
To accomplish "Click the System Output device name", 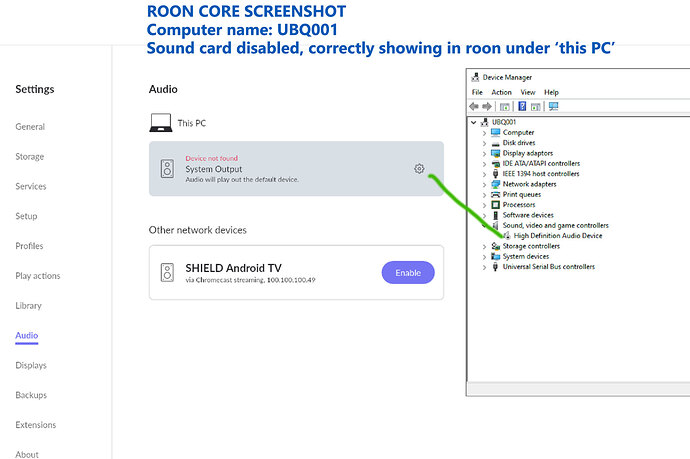I will (213, 169).
